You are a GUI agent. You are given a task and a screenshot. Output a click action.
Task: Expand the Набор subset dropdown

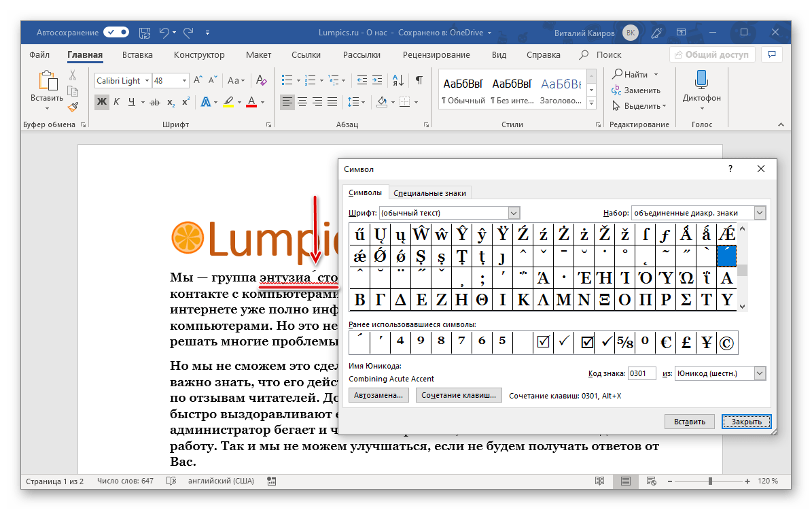(x=760, y=213)
